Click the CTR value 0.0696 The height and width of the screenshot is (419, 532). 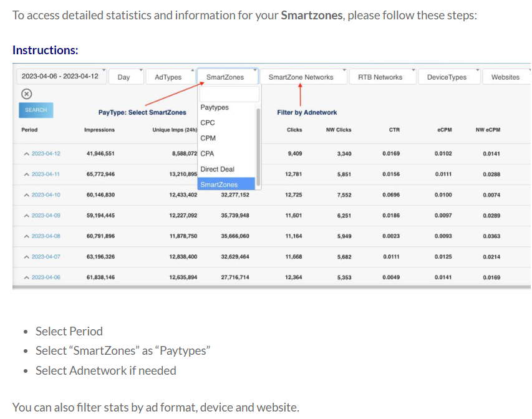[391, 195]
